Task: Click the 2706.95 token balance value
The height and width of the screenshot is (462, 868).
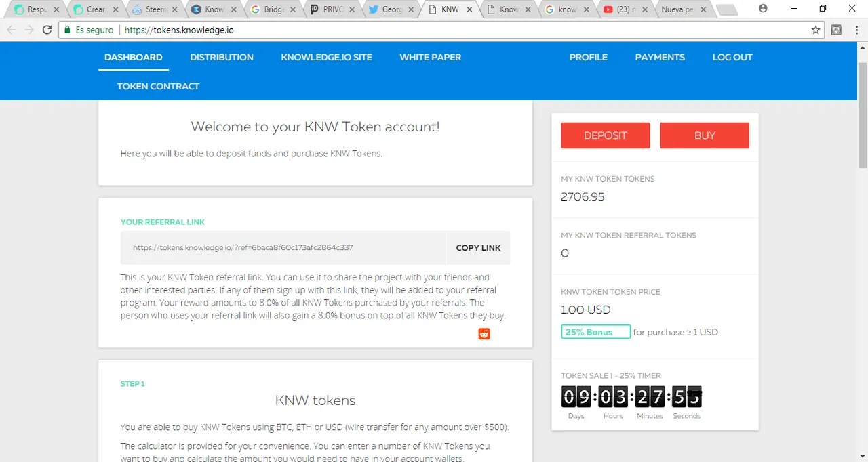Action: point(583,197)
